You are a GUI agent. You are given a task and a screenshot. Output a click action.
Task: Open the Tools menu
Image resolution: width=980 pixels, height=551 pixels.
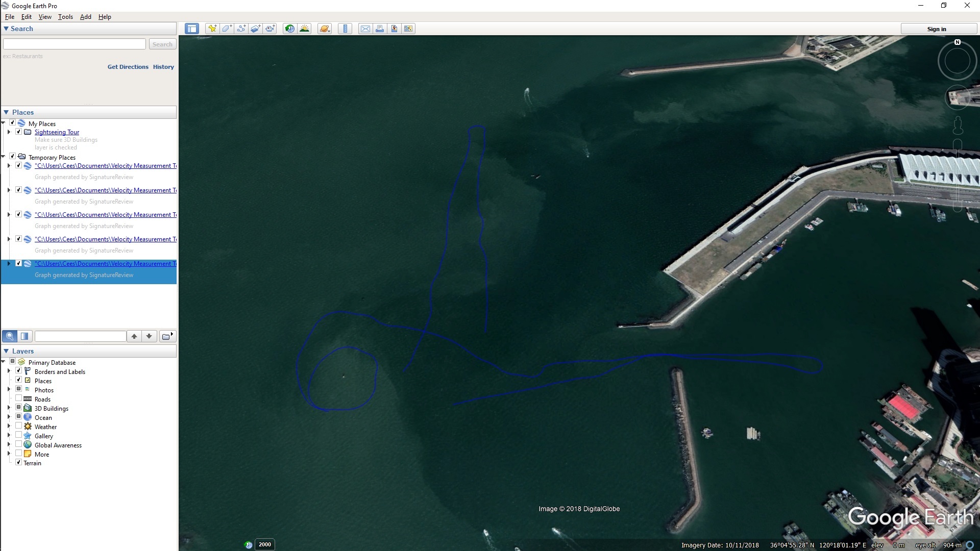pos(65,17)
